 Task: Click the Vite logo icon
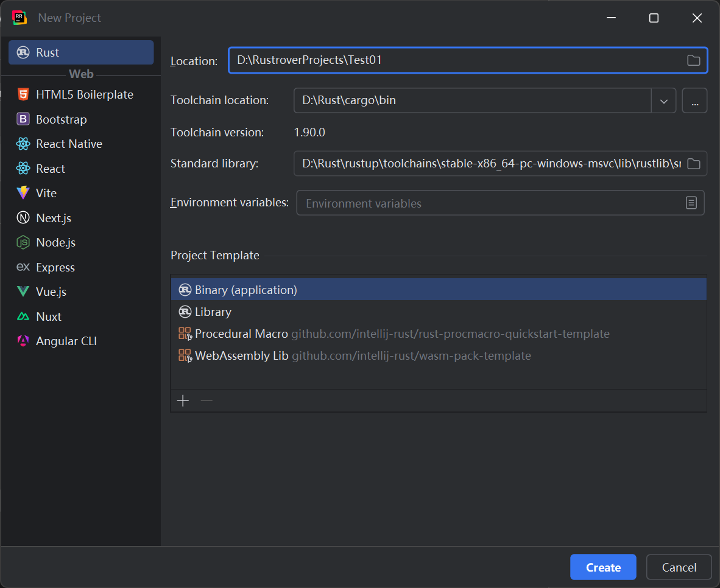pyautogui.click(x=23, y=193)
